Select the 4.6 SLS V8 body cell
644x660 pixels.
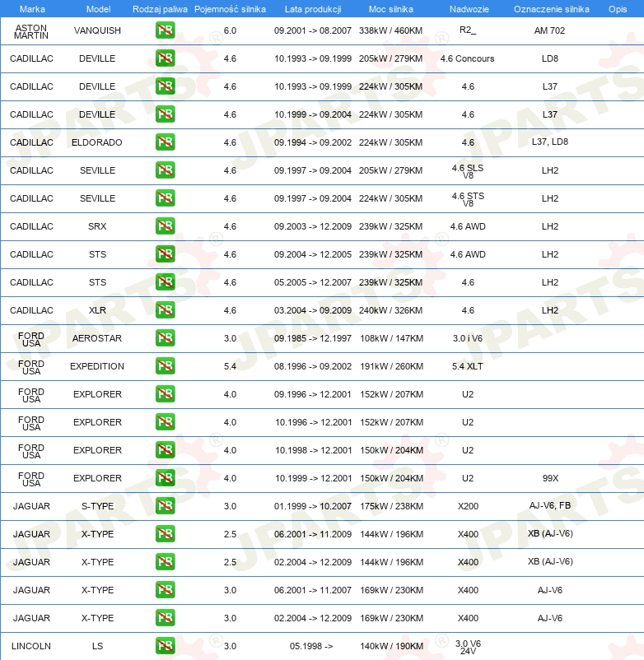point(468,171)
